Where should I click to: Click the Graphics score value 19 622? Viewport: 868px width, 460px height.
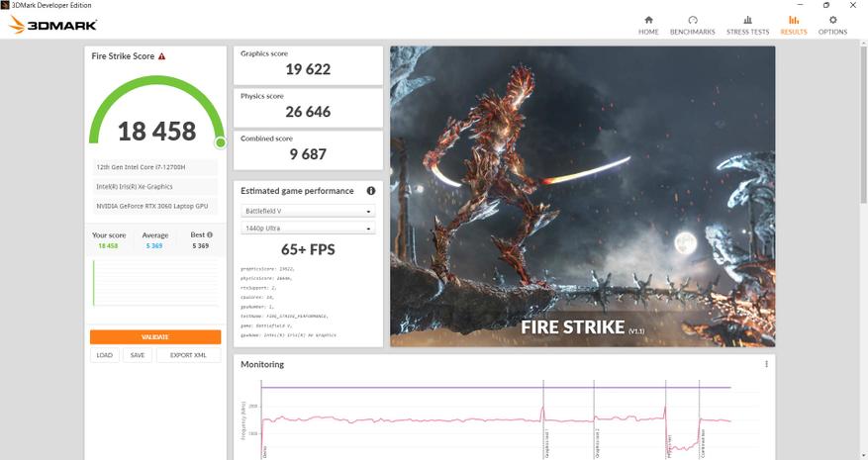308,69
